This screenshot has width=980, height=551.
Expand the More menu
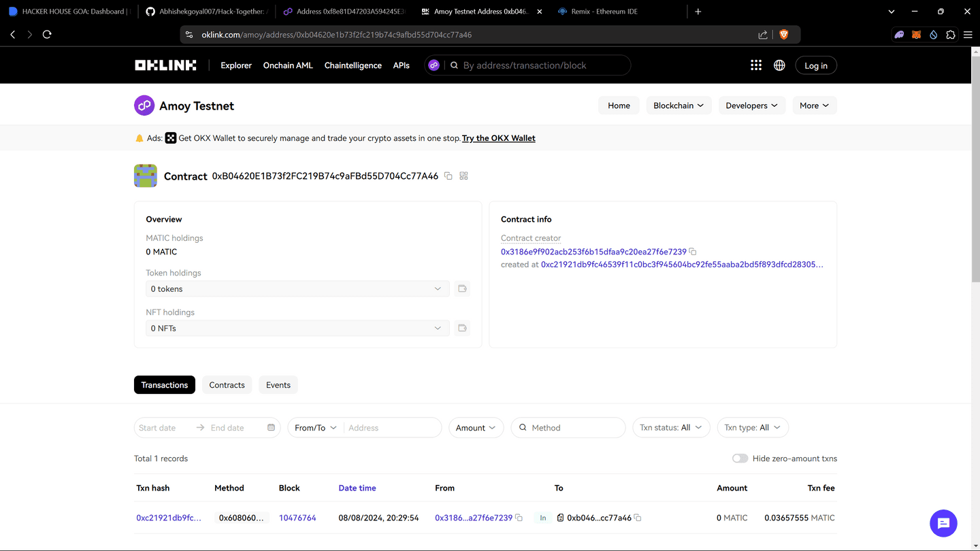click(815, 105)
